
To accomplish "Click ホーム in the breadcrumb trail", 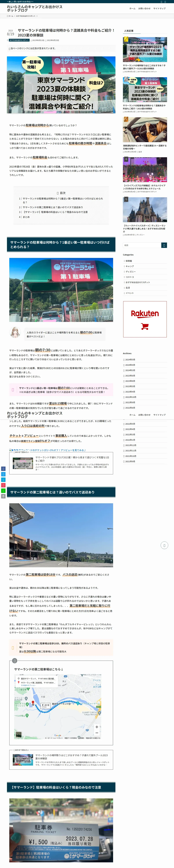I will coord(10,16).
